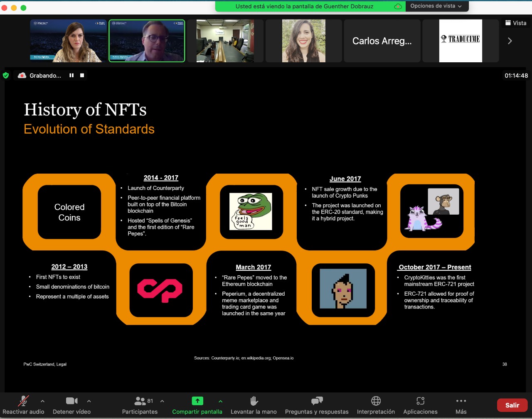The height and width of the screenshot is (419, 532).
Task: Click the 'History of NFTs' slide title
Action: pyautogui.click(x=85, y=110)
